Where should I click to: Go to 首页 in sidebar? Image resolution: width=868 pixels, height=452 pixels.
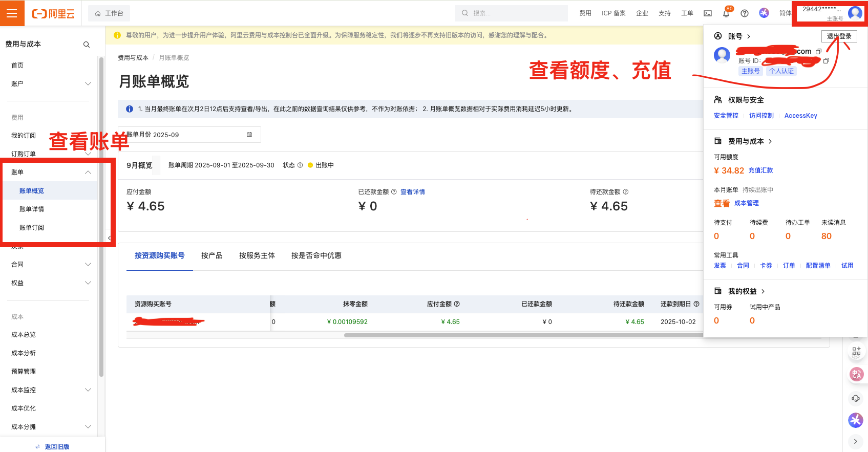pyautogui.click(x=17, y=66)
